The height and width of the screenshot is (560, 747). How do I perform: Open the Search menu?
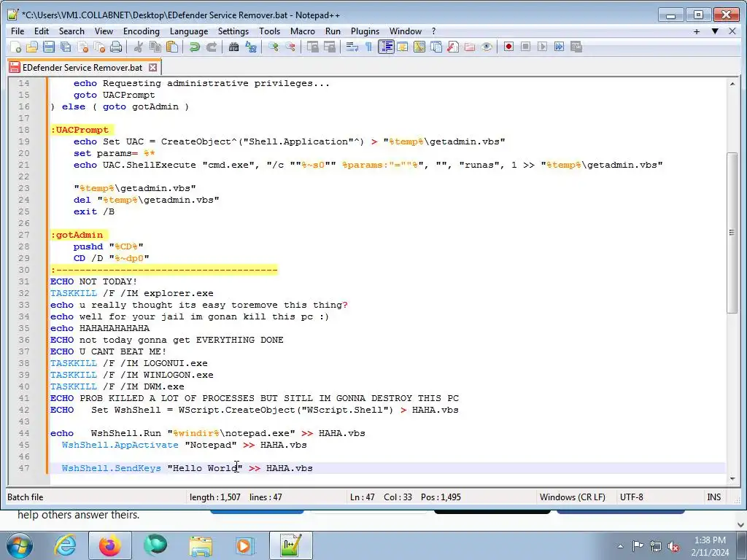(71, 31)
